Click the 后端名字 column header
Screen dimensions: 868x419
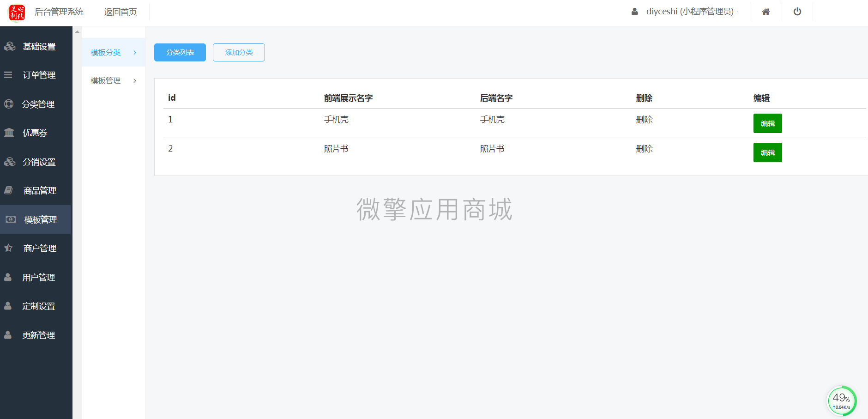point(496,98)
